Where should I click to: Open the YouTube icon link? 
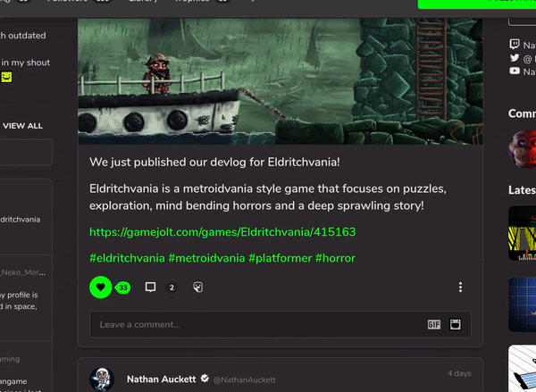[515, 71]
